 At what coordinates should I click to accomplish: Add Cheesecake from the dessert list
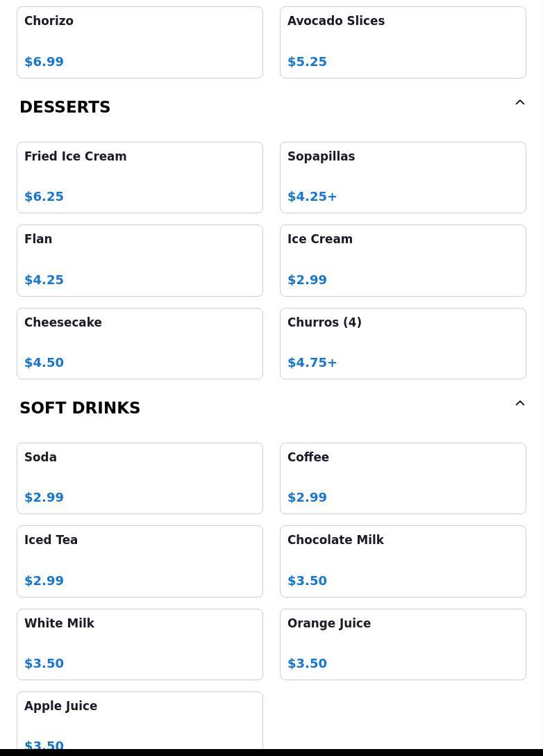coord(140,343)
